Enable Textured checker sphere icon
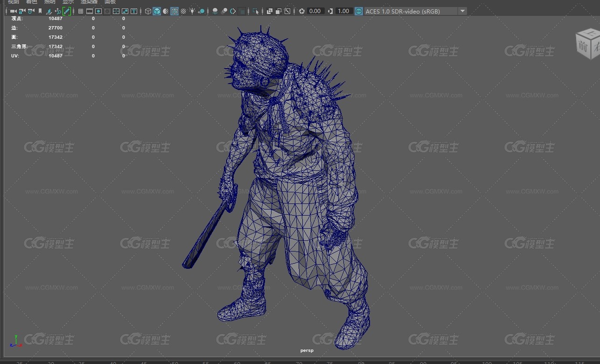This screenshot has height=364, width=600. (x=184, y=11)
